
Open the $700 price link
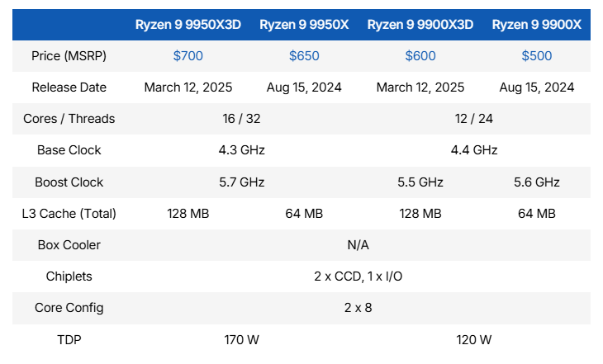[188, 56]
